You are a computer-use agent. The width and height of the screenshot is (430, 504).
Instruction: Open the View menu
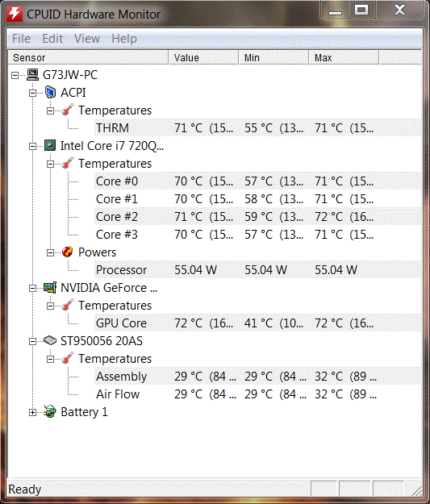point(87,39)
